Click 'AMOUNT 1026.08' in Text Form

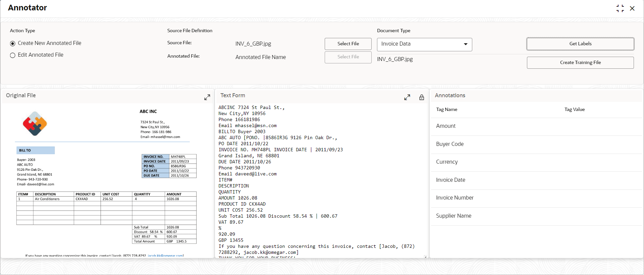pos(238,198)
